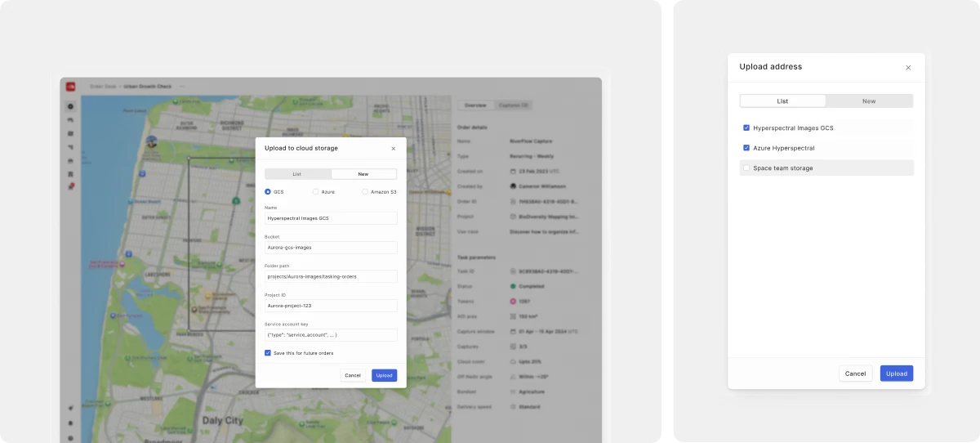Viewport: 980px width, 443px height.
Task: Uncheck Hyperspectral Images GCS address
Action: coord(746,128)
